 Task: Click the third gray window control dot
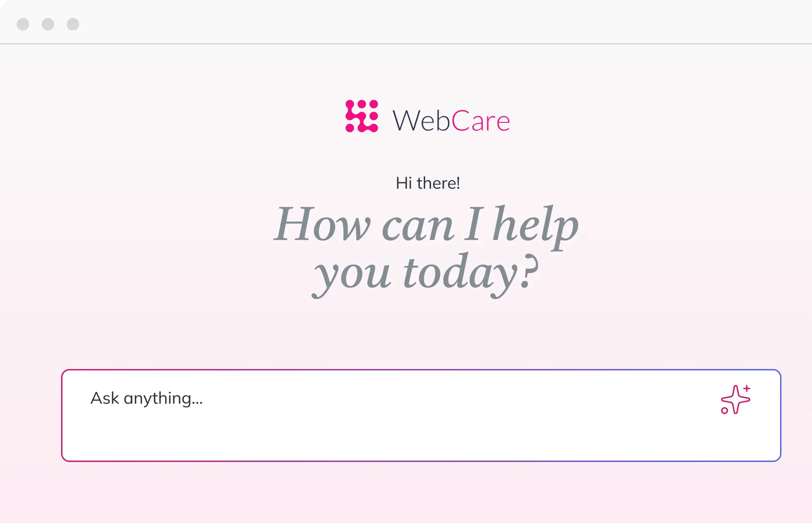click(x=73, y=24)
